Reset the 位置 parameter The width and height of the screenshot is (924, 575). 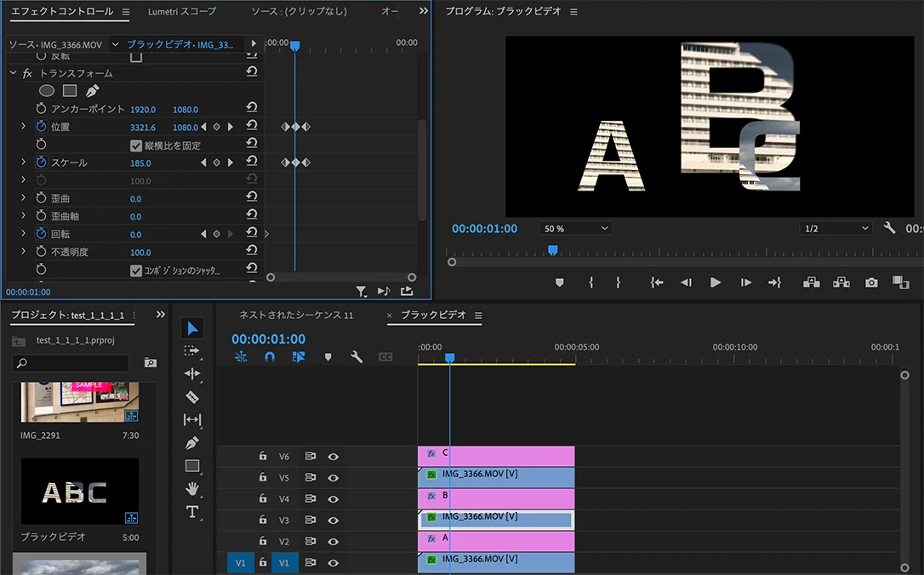252,125
